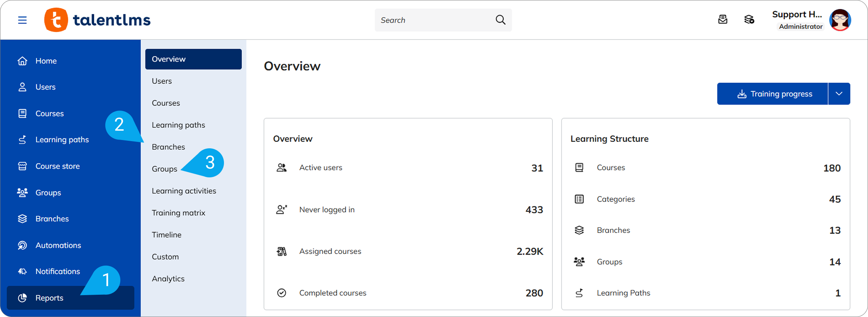
Task: Open the messages inbox icon
Action: (x=722, y=20)
